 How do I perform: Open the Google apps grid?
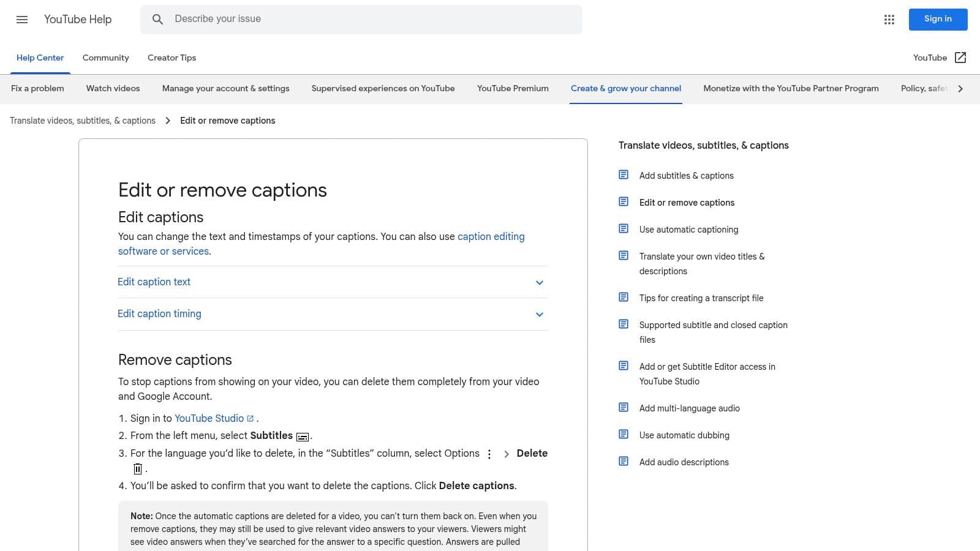889,20
